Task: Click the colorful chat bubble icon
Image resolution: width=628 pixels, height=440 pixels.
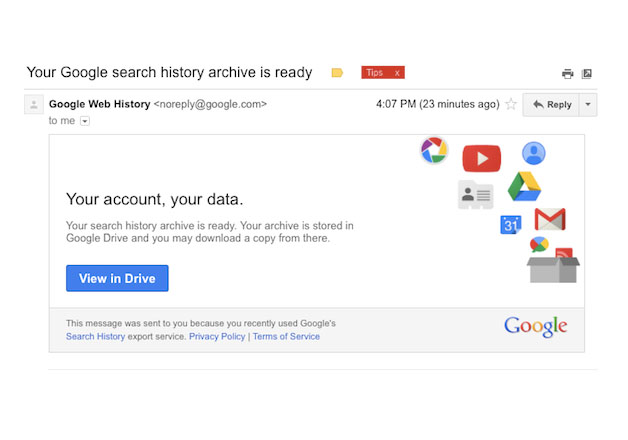Action: tap(539, 244)
